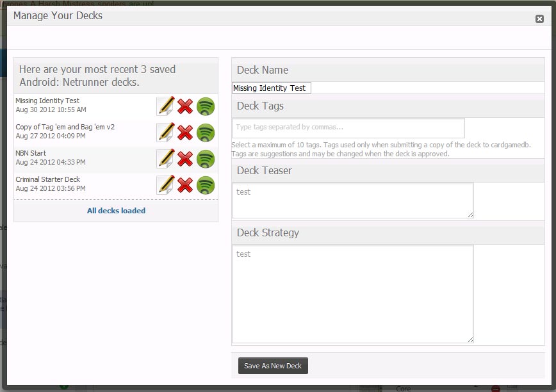
Task: Click the 'Manage Your Decks' dialog title
Action: coord(58,15)
